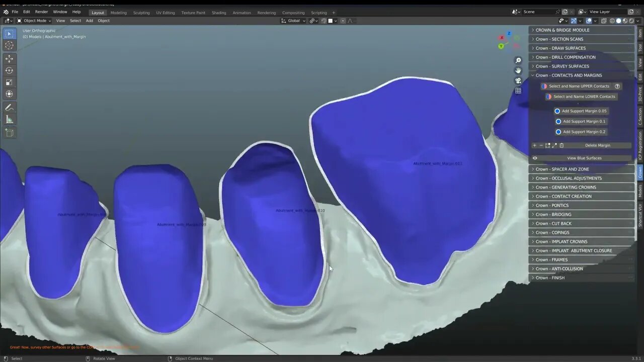
Task: Click the minus icon beside Delete Margin
Action: pos(541,145)
